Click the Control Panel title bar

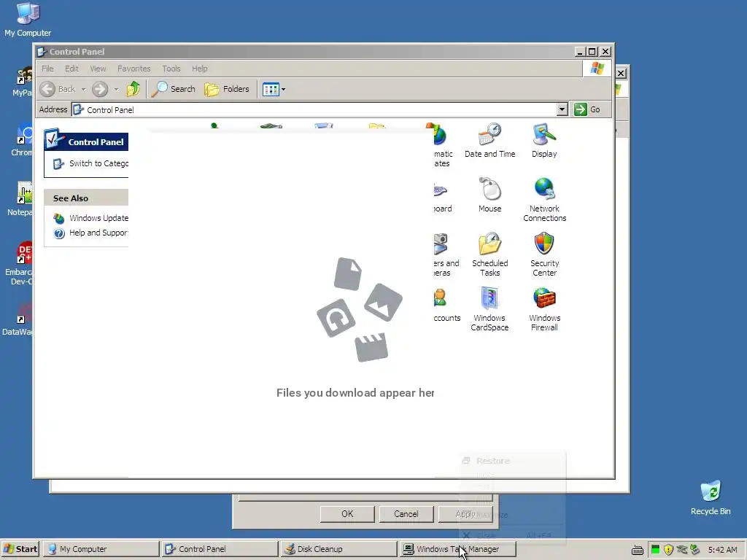click(x=305, y=52)
